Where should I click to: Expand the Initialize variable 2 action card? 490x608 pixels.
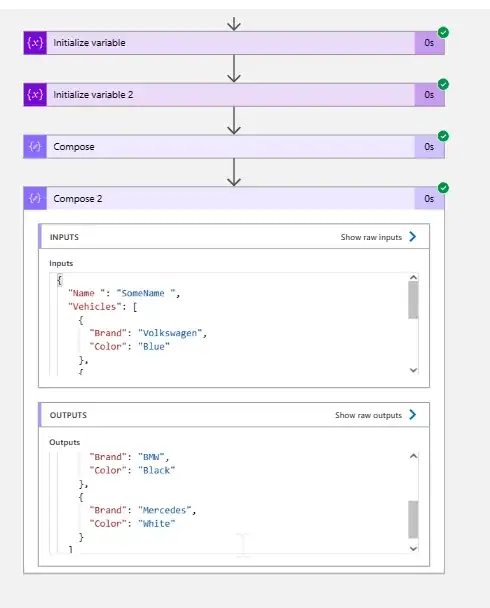[234, 95]
